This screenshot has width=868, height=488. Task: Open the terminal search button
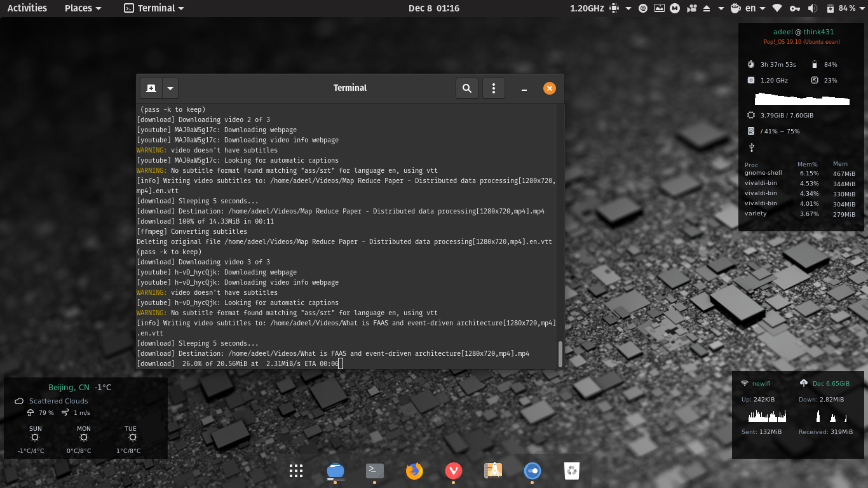pos(467,88)
